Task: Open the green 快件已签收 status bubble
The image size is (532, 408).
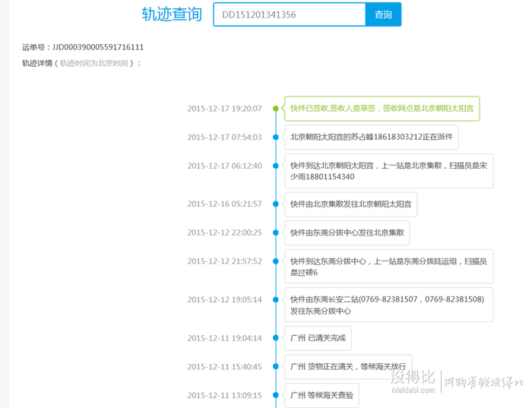Action: 382,109
